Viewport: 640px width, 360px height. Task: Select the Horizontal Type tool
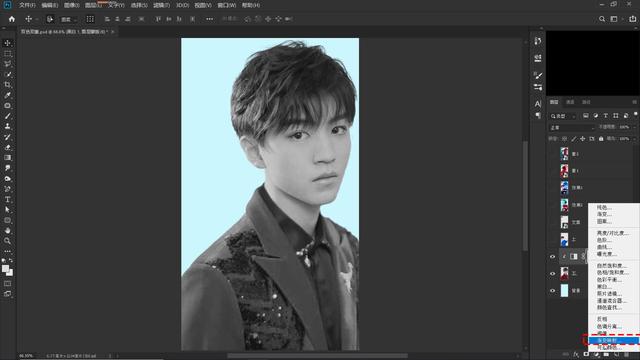(x=7, y=199)
